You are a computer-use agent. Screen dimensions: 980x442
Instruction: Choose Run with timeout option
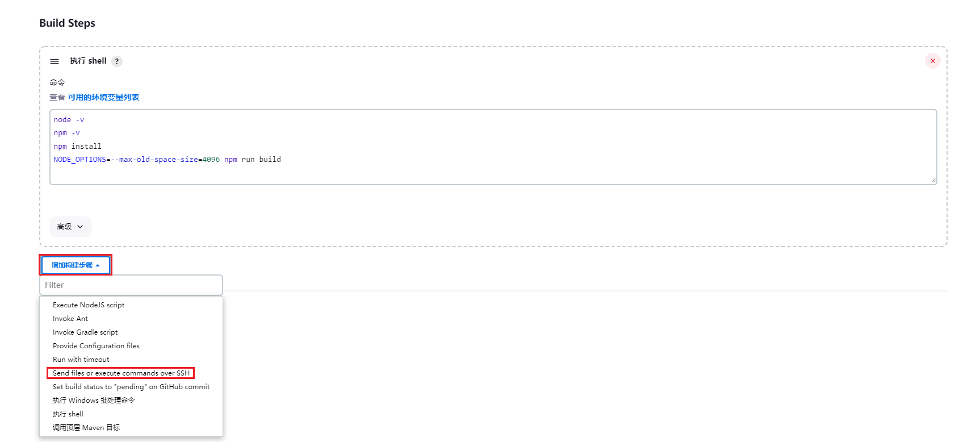(81, 360)
